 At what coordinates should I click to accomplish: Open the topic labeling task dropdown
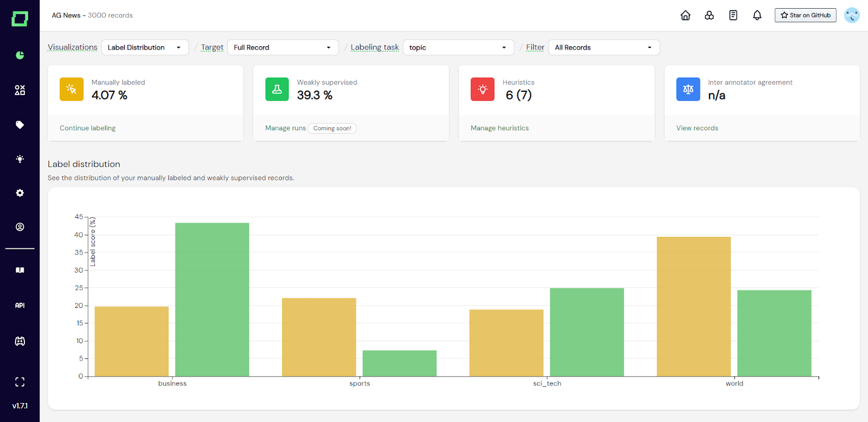click(458, 47)
